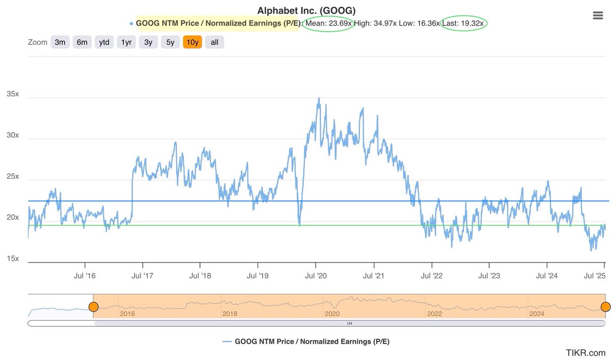Click the 15x y-axis label
This screenshot has height=364, width=612.
coord(13,258)
